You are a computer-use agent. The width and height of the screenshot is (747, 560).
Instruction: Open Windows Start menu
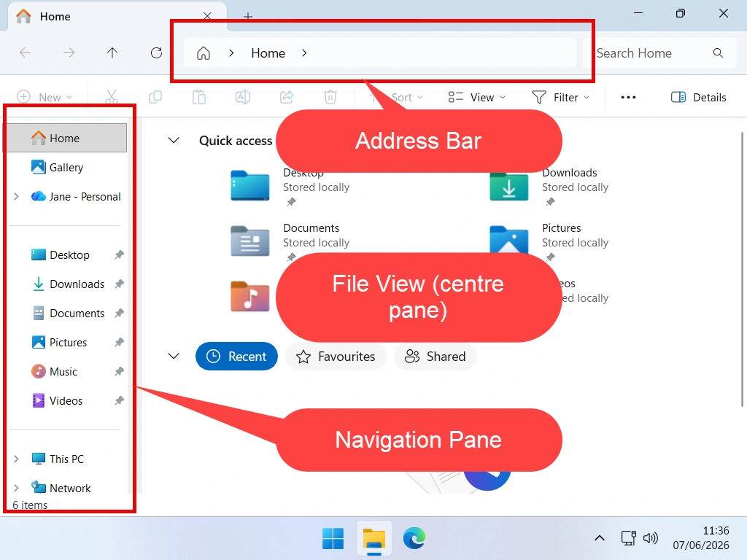tap(333, 539)
